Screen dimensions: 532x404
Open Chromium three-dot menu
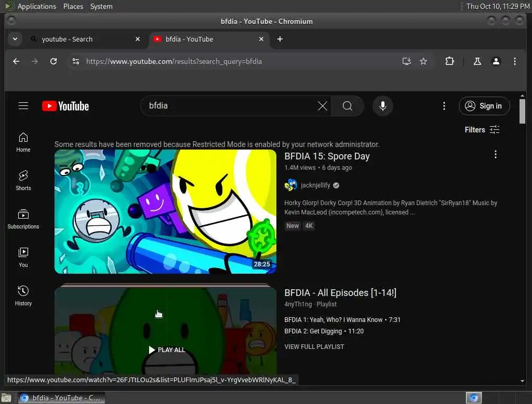click(x=515, y=61)
